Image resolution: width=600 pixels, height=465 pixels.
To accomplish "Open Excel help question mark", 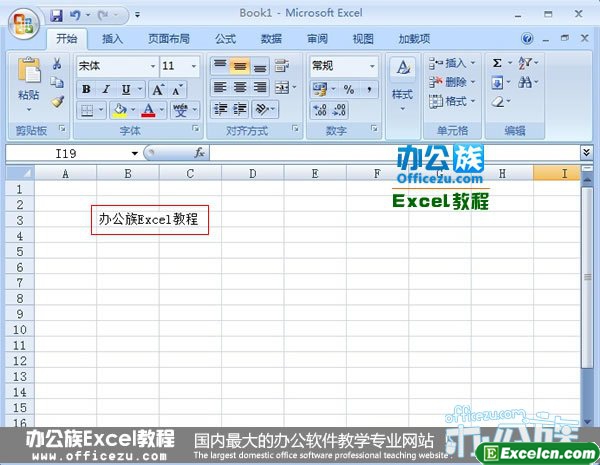I will (x=527, y=38).
